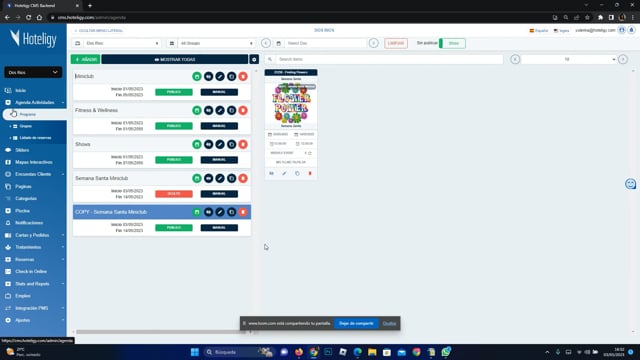Open Mapas Interactivos in sidebar
This screenshot has height=360, width=640.
point(33,162)
